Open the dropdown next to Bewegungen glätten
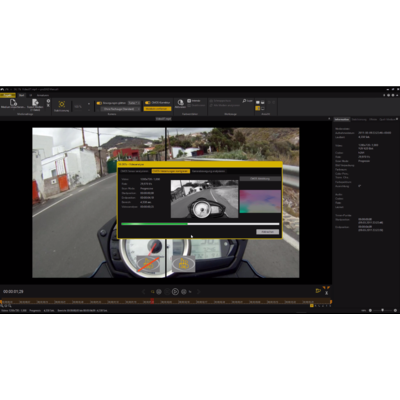Image resolution: width=400 pixels, height=400 pixels. [x=134, y=103]
